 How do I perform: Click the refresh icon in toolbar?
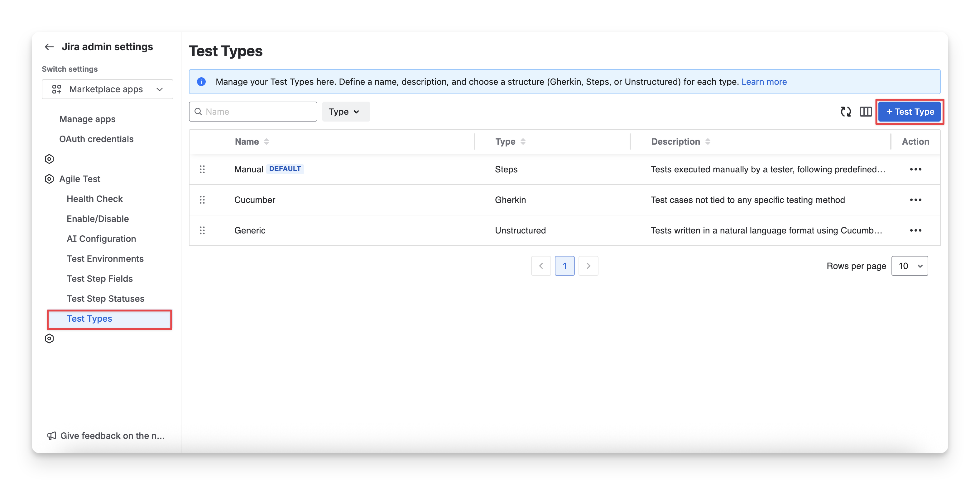pyautogui.click(x=845, y=112)
